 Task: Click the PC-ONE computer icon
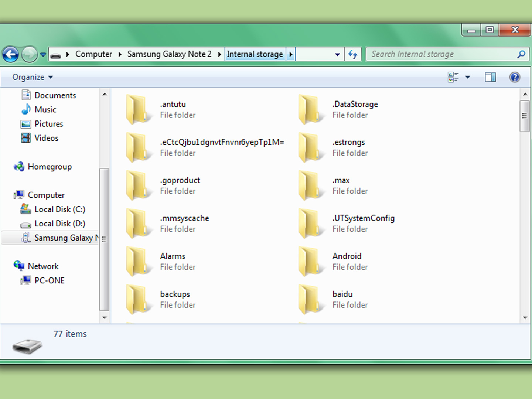[x=26, y=280]
